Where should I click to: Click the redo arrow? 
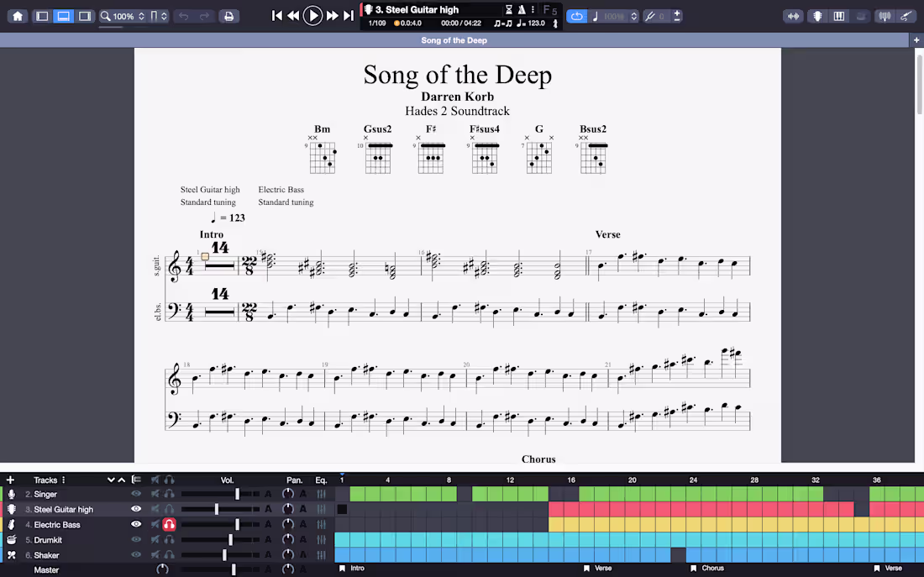pyautogui.click(x=204, y=16)
